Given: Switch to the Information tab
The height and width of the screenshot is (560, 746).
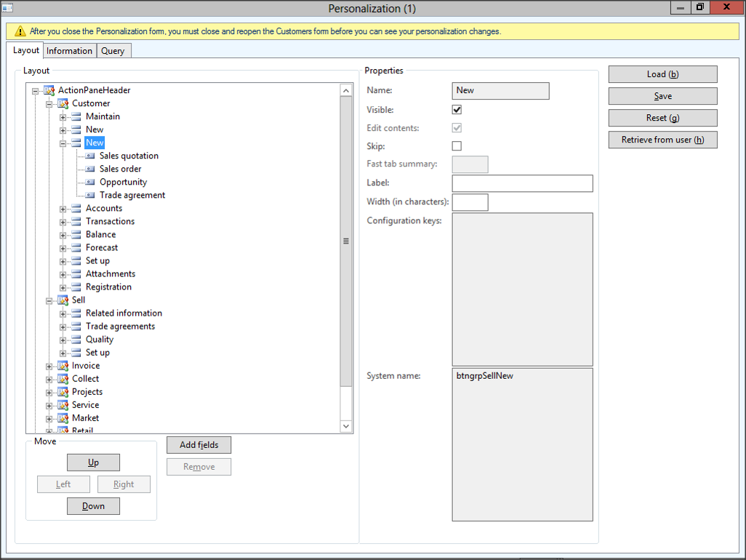Looking at the screenshot, I should tap(69, 51).
